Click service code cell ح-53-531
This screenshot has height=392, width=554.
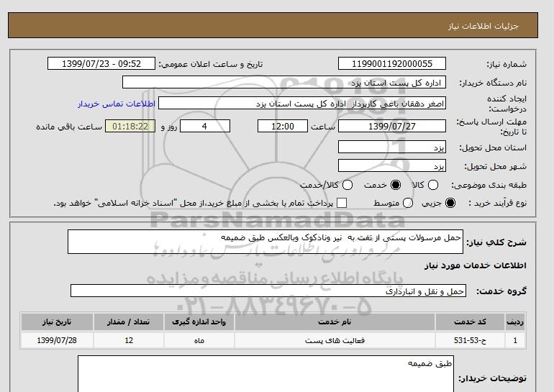[x=470, y=340]
